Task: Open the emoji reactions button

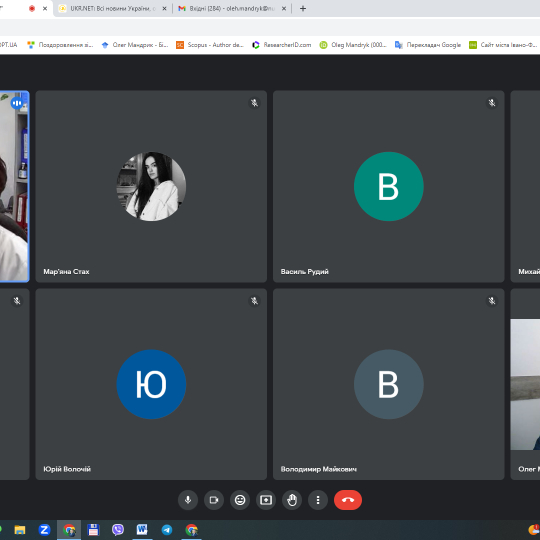Action: pyautogui.click(x=240, y=500)
